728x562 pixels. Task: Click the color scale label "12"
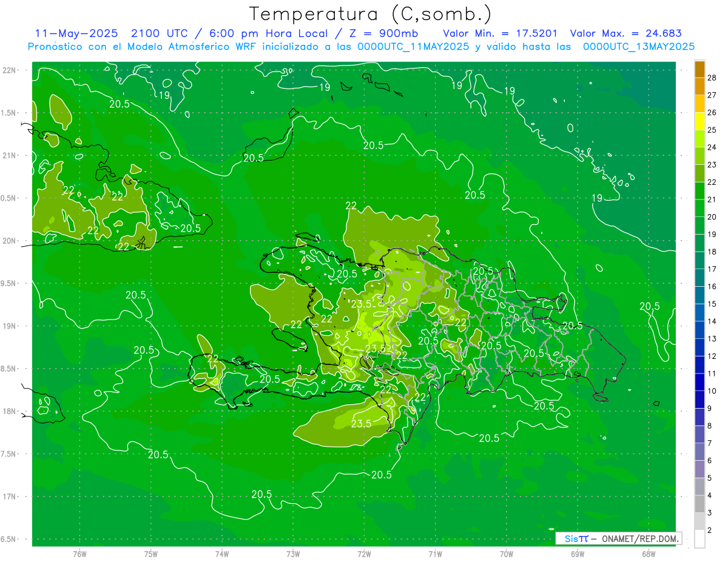coord(712,356)
